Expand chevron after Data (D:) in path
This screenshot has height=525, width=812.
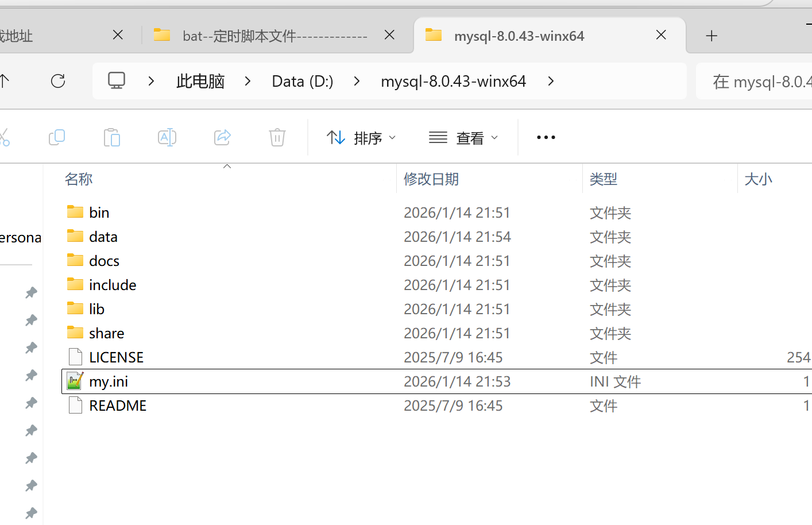coord(357,81)
